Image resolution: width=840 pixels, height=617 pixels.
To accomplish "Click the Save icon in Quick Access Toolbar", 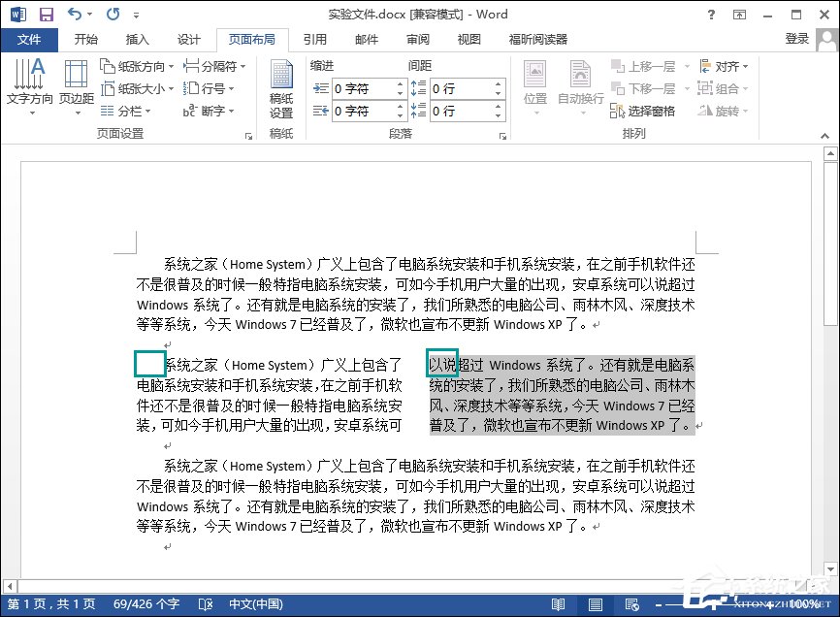I will point(46,14).
